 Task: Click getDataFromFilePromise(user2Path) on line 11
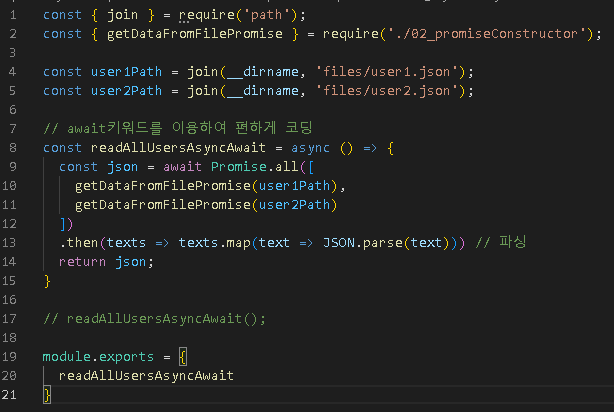click(x=206, y=205)
